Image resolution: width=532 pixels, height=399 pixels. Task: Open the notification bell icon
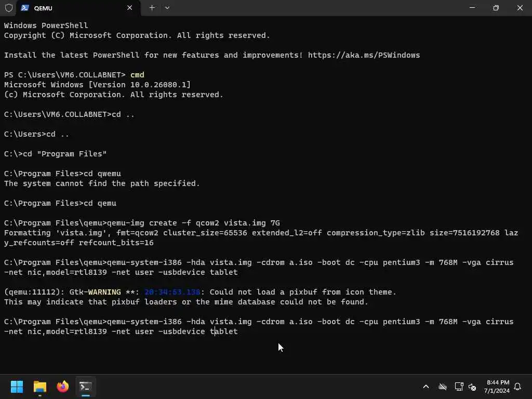tap(517, 387)
